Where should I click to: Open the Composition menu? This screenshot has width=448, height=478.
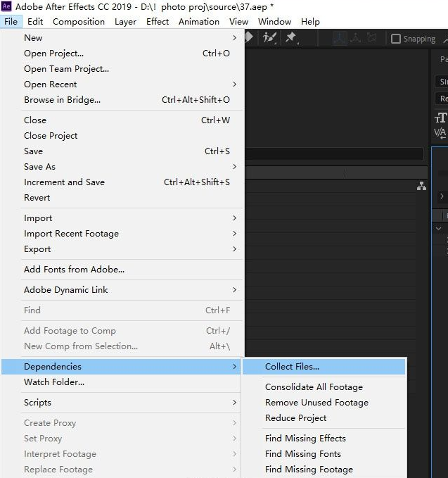[79, 21]
